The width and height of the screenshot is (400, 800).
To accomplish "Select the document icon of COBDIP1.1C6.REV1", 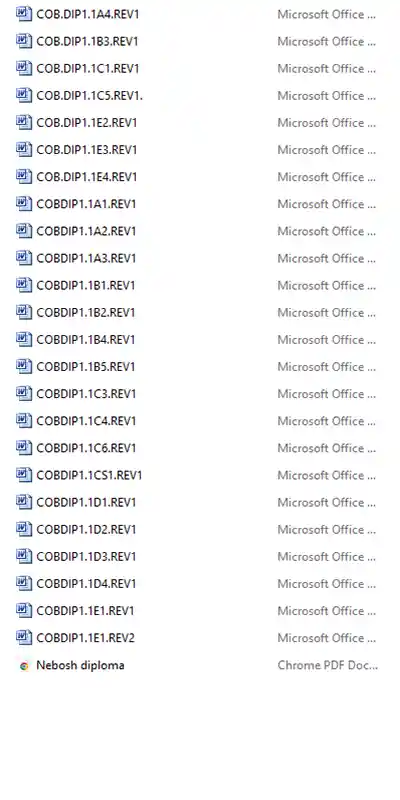I will pos(23,447).
